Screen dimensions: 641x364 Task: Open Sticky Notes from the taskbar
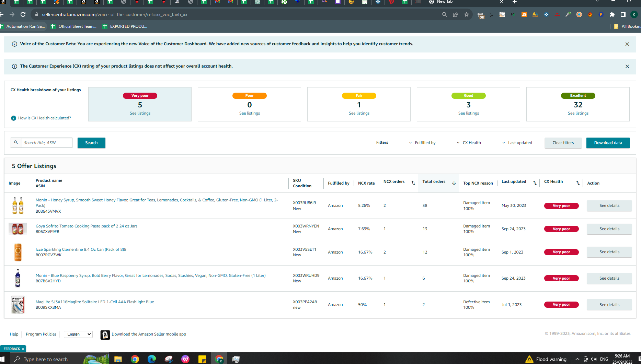pos(202,359)
